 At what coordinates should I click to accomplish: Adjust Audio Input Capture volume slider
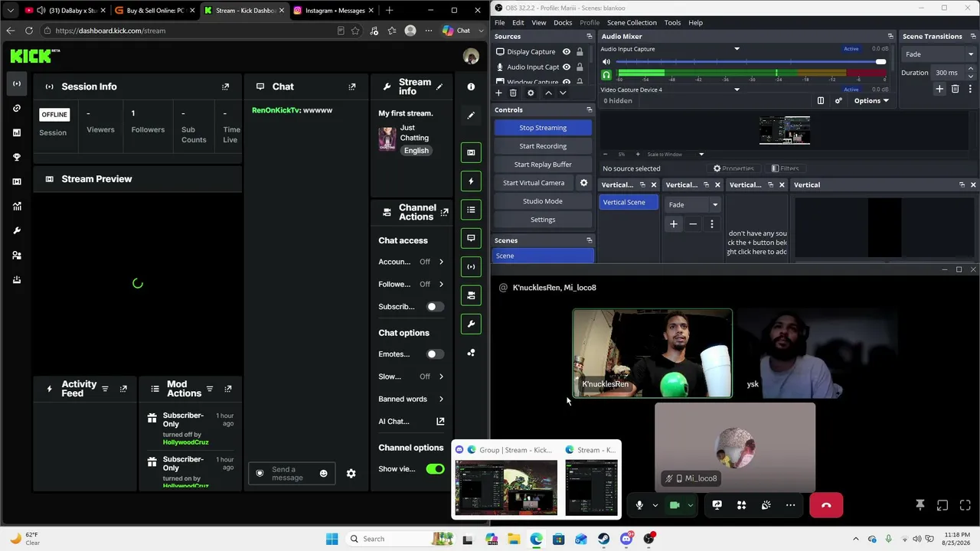pyautogui.click(x=752, y=62)
